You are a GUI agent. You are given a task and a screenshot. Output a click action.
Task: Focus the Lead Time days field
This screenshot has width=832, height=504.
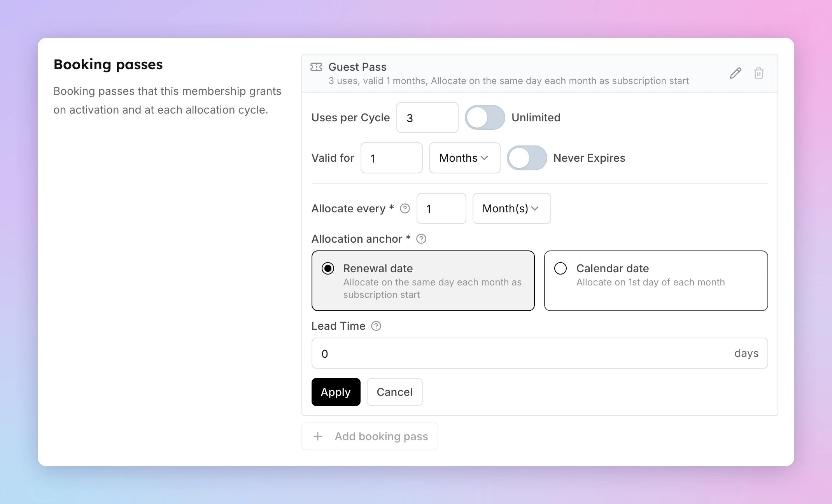(539, 353)
